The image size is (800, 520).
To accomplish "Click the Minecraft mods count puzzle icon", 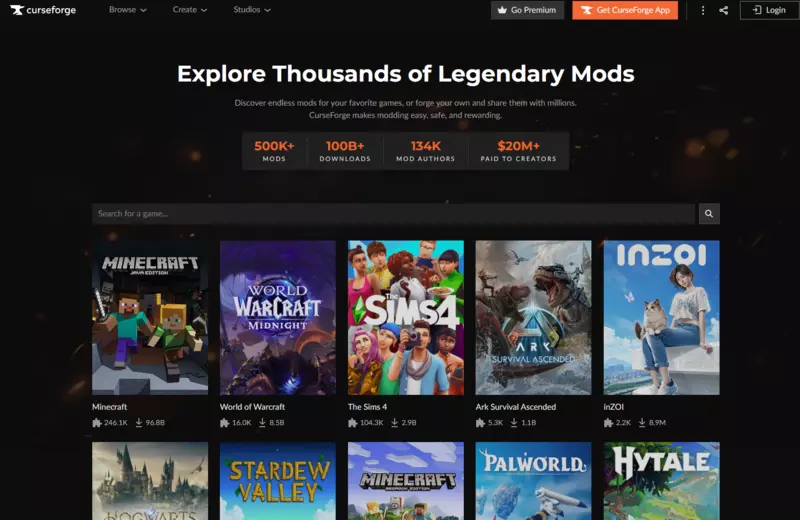I will pos(96,423).
